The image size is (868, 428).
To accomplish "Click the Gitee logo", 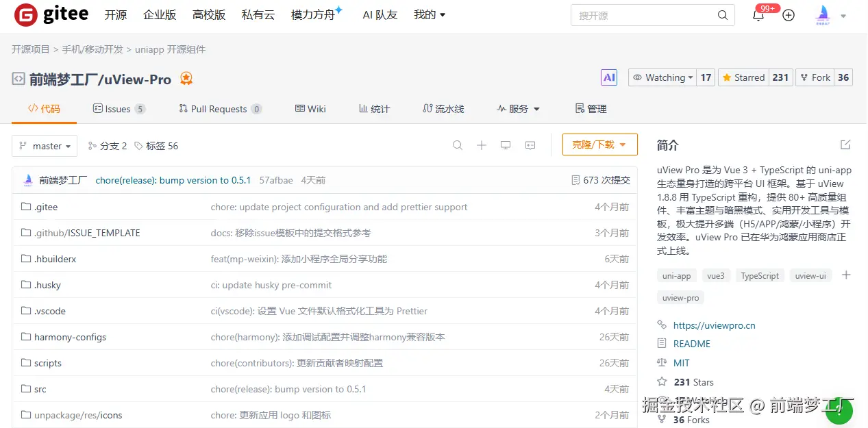I will pos(51,14).
